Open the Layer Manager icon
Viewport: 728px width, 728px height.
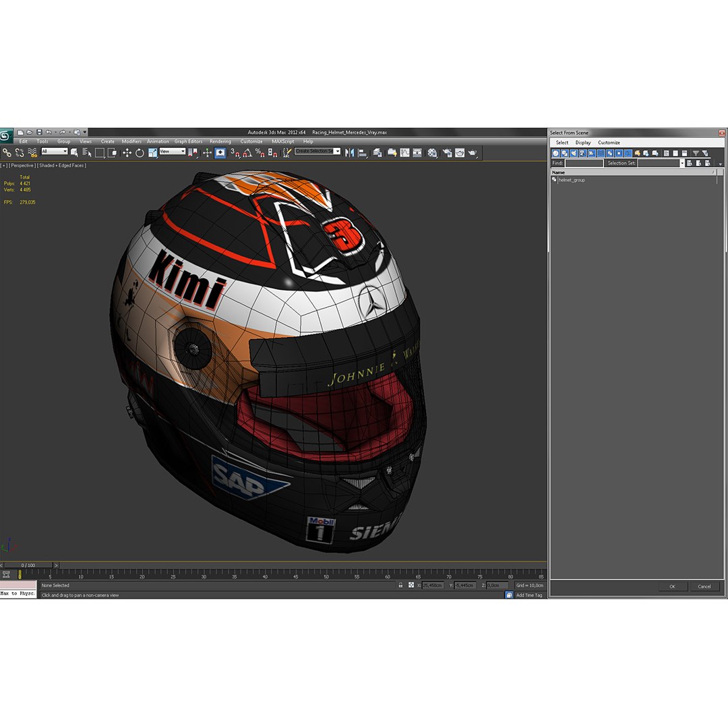coord(377,152)
